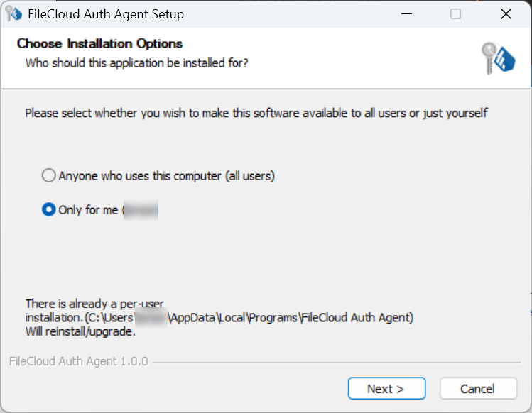Click the 'Anyone who uses this computer' label

point(166,175)
